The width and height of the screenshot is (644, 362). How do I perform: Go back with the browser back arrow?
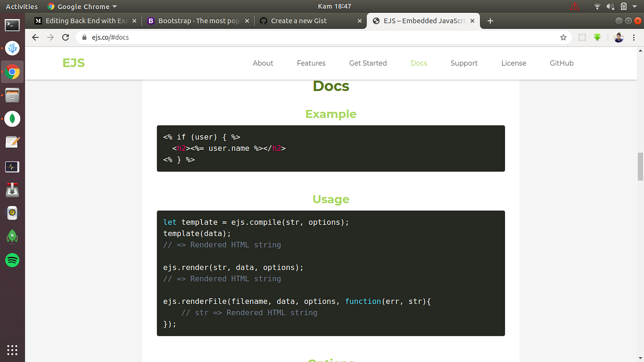(x=35, y=37)
